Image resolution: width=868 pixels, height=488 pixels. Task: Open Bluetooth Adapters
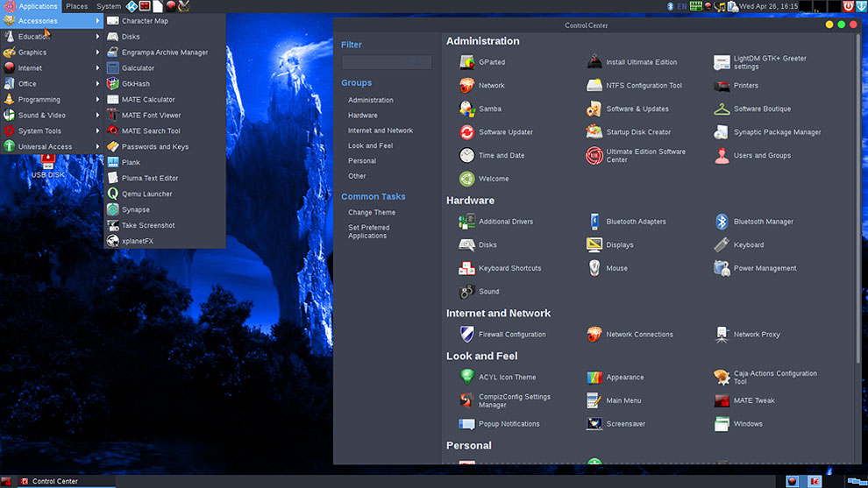coord(627,222)
